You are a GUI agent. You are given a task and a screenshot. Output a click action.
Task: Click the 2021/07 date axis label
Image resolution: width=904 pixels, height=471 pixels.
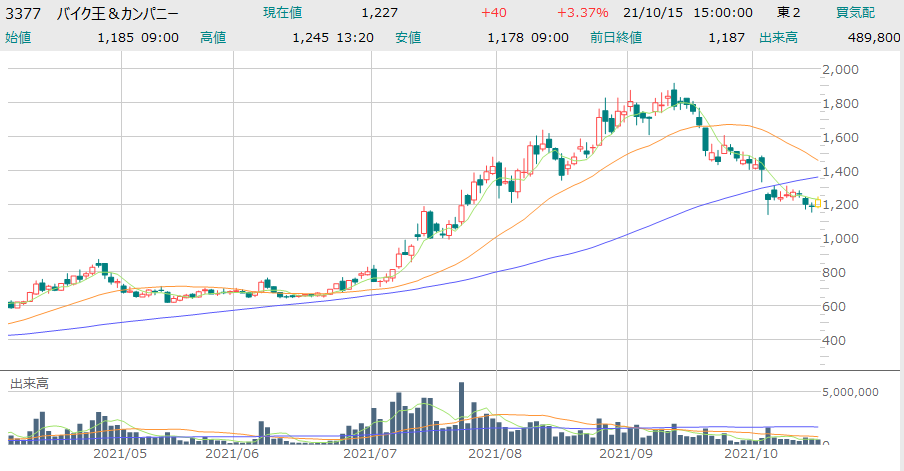(x=371, y=453)
